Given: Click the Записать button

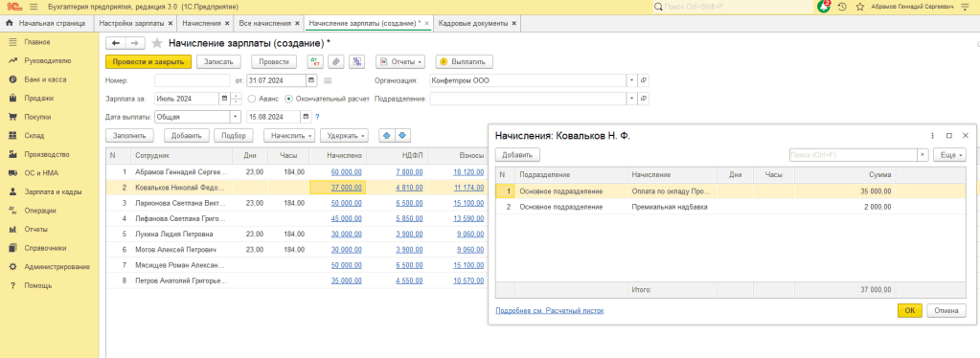Looking at the screenshot, I should pos(218,62).
